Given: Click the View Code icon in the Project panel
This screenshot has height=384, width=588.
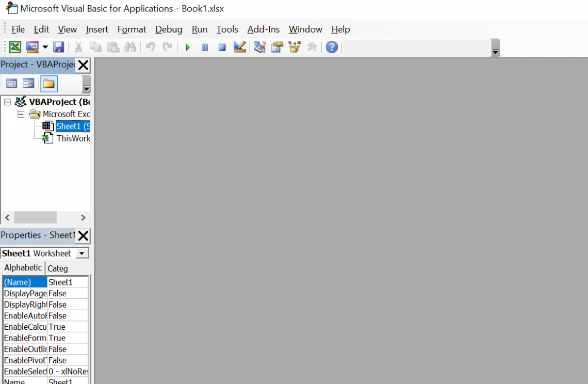Looking at the screenshot, I should [11, 84].
